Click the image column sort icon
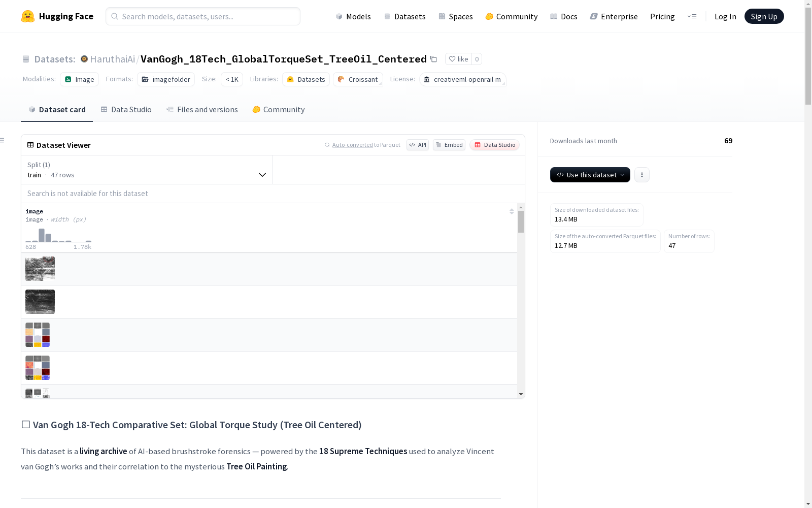Screen dimensions: 812x508 (x=512, y=211)
